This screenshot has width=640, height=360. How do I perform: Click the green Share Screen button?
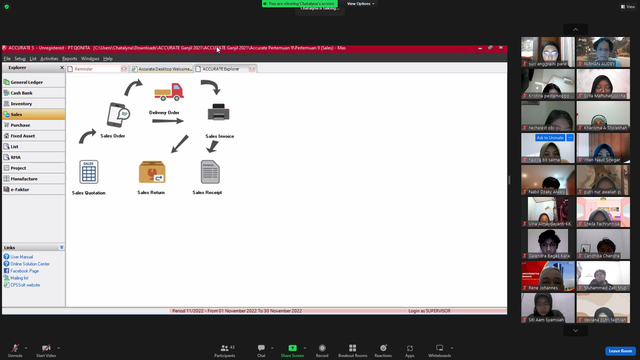[292, 350]
